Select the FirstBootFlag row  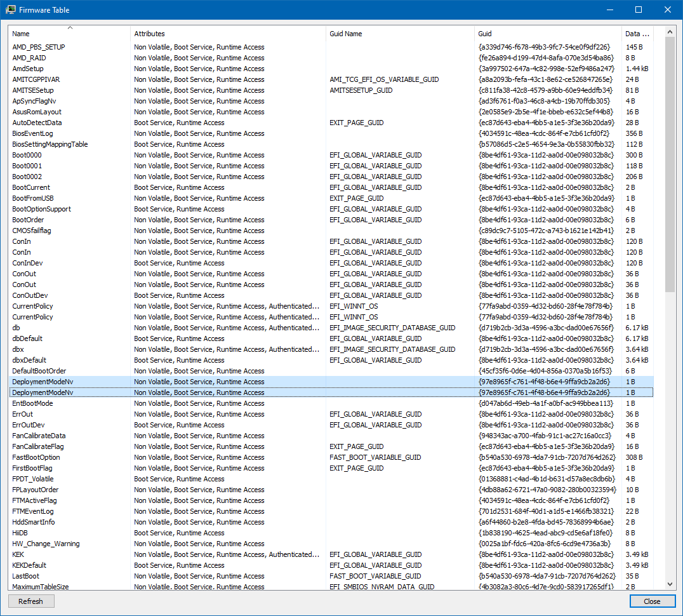click(x=331, y=468)
